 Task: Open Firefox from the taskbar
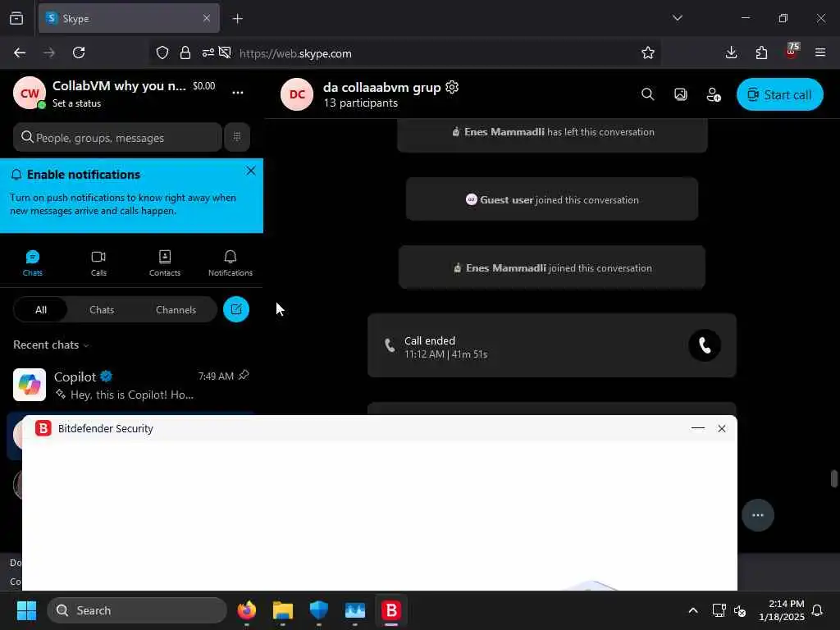tap(246, 610)
